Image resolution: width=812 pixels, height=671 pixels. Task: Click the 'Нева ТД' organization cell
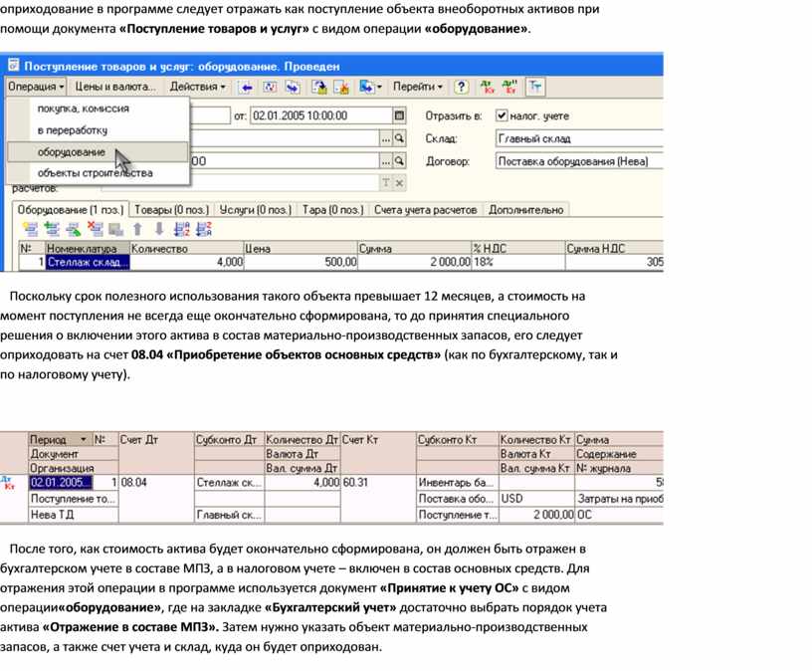tap(74, 515)
